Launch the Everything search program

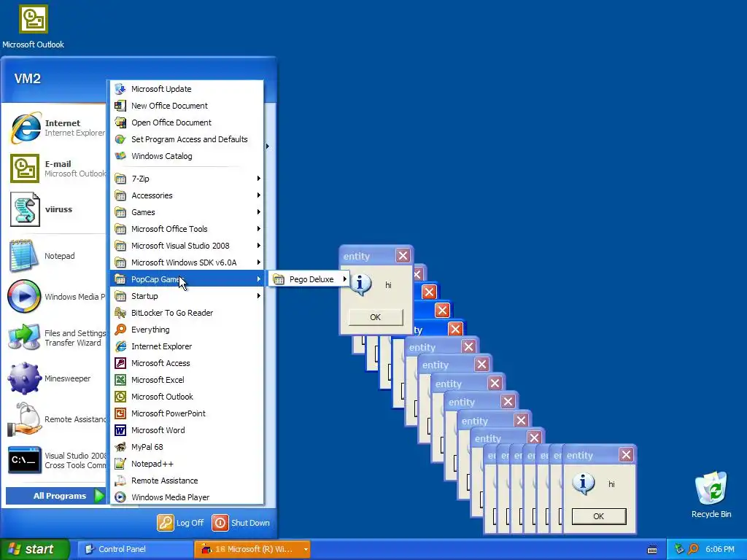coord(187,330)
